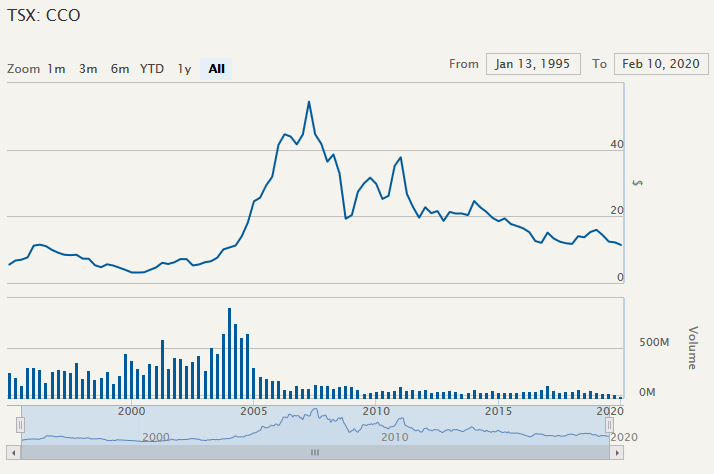The height and width of the screenshot is (474, 714).
Task: Click the price peak near 2007
Action: [x=309, y=102]
